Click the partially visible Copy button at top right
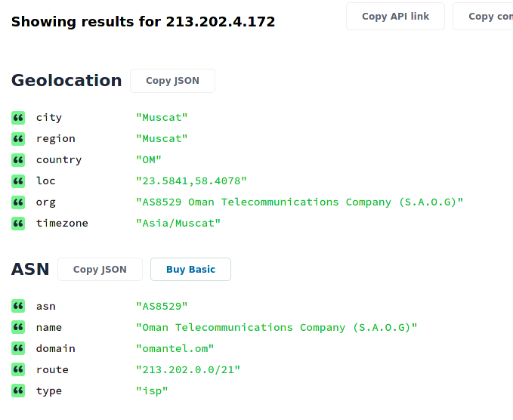 485,16
